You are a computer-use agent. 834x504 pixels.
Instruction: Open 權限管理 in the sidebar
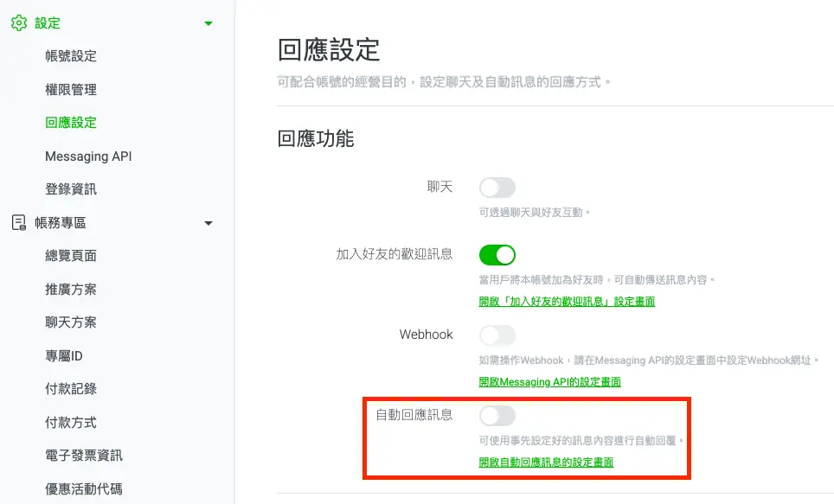[x=71, y=89]
